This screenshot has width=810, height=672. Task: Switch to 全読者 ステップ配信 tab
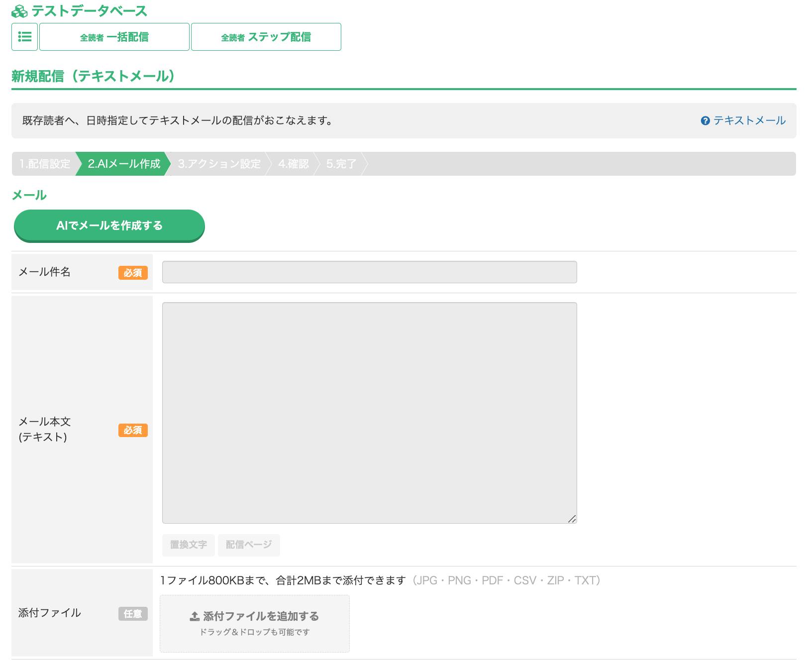266,37
